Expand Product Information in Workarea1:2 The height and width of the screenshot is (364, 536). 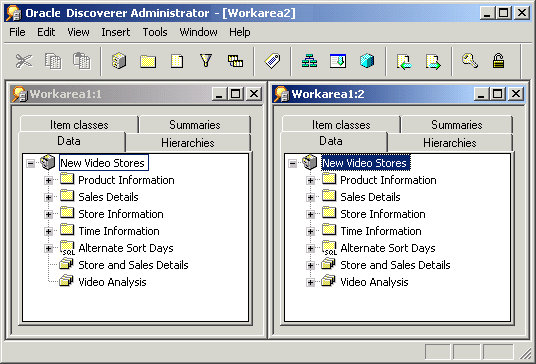pos(310,180)
